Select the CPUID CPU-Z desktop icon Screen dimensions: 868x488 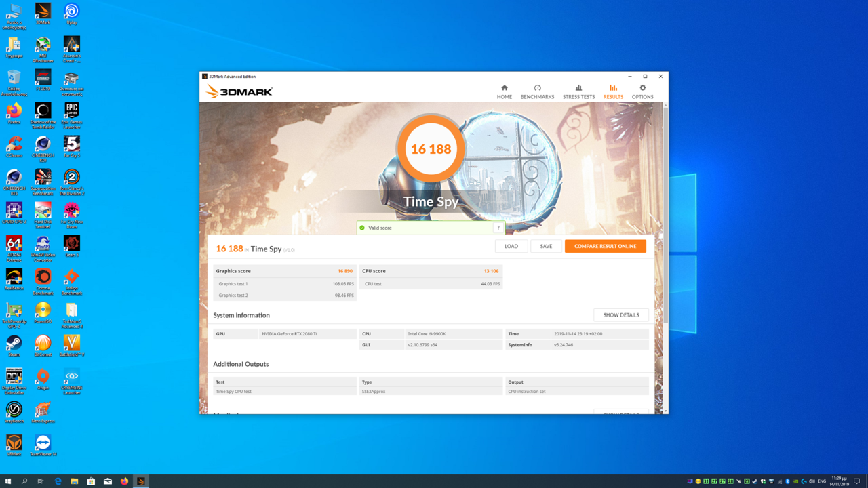[14, 213]
